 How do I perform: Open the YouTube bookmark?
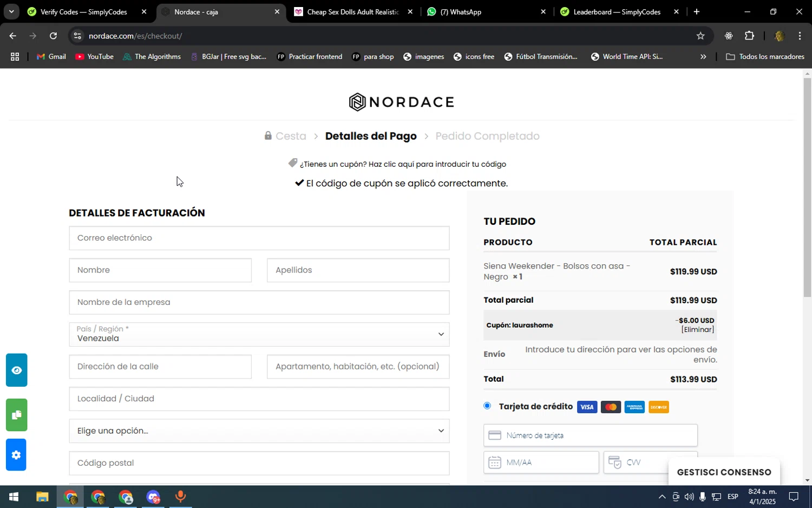click(95, 56)
